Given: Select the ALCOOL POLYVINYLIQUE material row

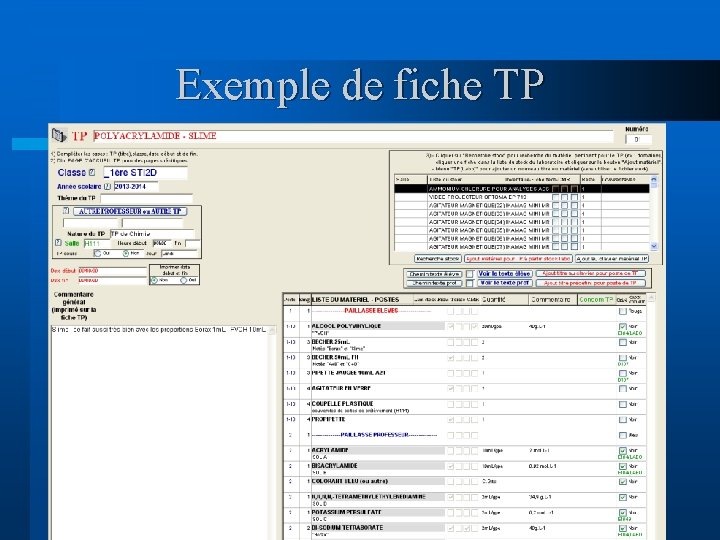Looking at the screenshot, I should click(464, 329).
